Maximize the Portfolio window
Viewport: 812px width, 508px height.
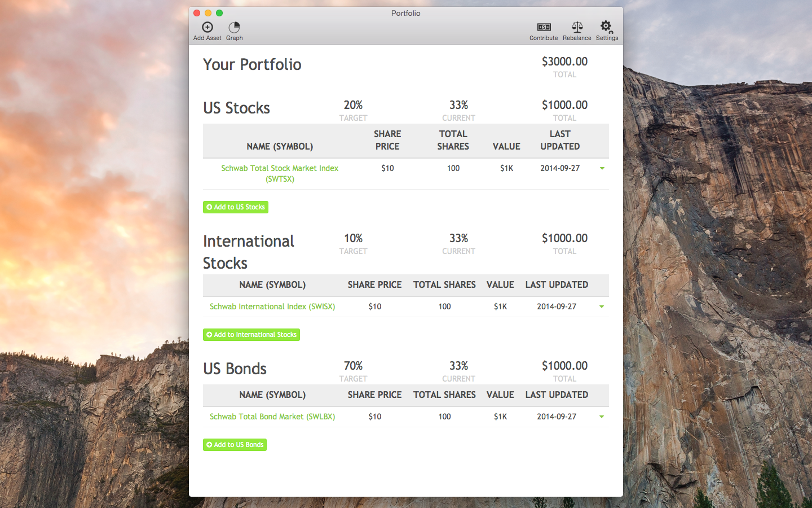219,13
